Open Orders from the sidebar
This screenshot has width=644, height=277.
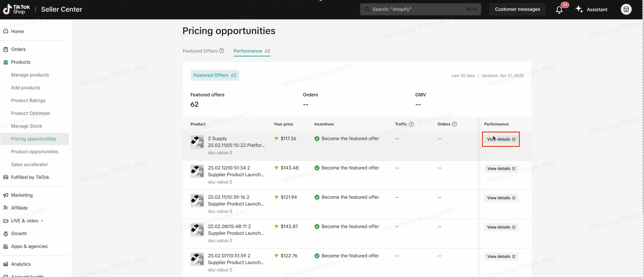(18, 49)
